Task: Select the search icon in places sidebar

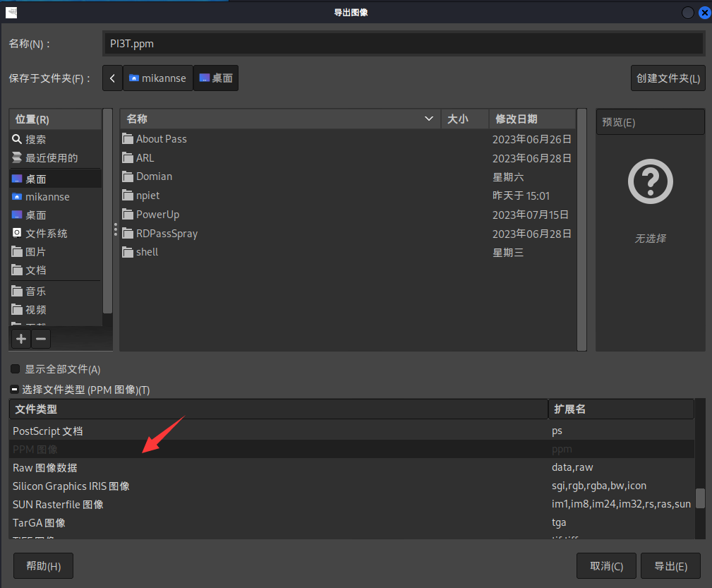Action: (18, 140)
